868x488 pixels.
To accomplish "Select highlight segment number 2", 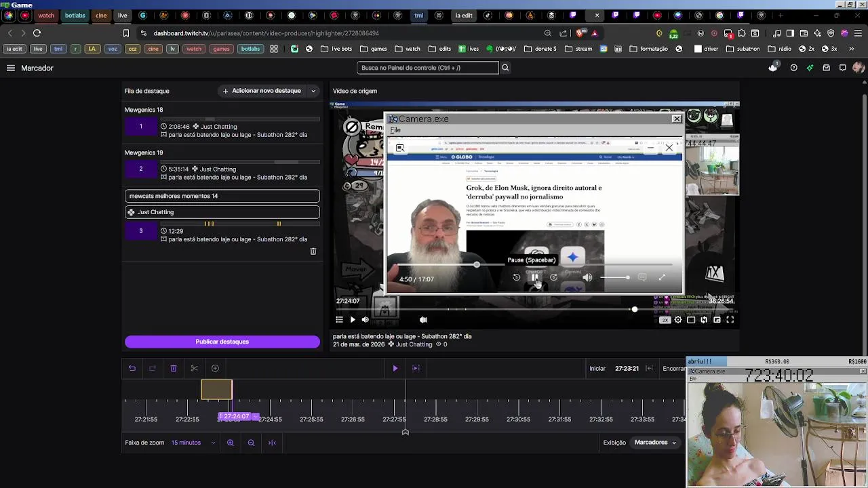I will [141, 169].
